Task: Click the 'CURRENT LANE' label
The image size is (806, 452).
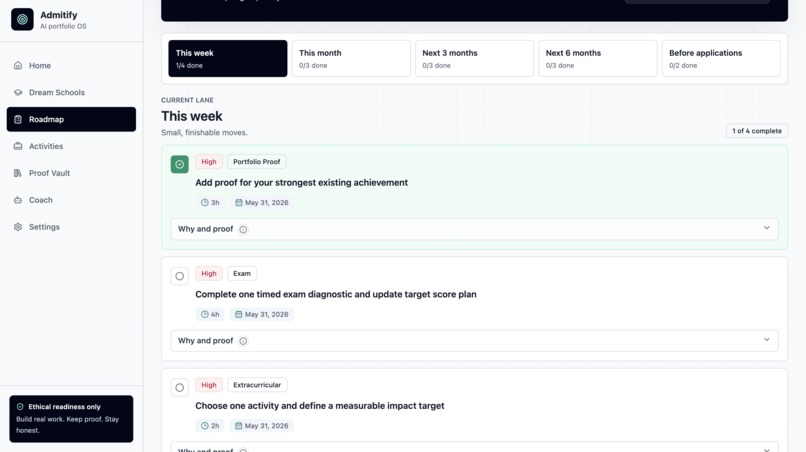Action: 187,100
